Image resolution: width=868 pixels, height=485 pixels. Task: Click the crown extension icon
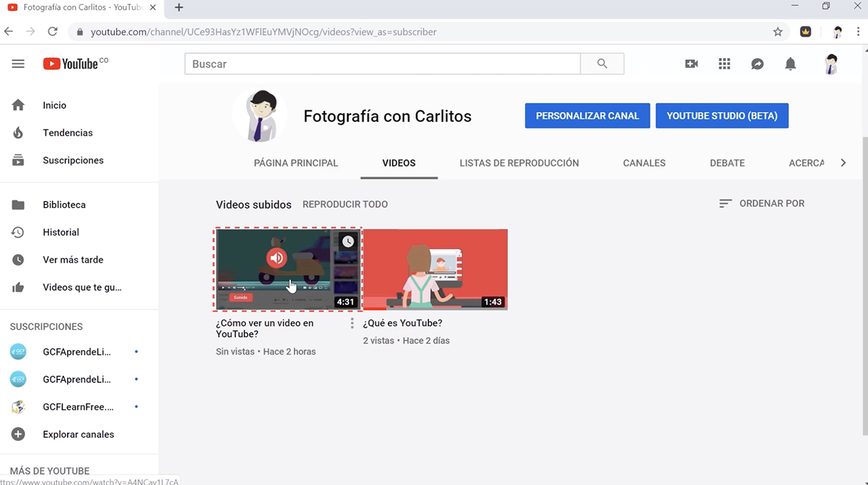coord(805,32)
